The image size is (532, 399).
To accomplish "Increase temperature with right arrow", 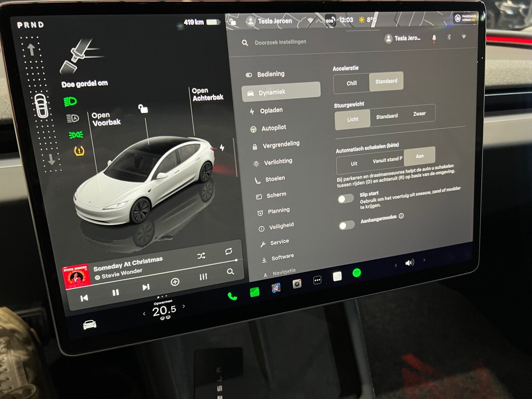I will click(x=184, y=306).
